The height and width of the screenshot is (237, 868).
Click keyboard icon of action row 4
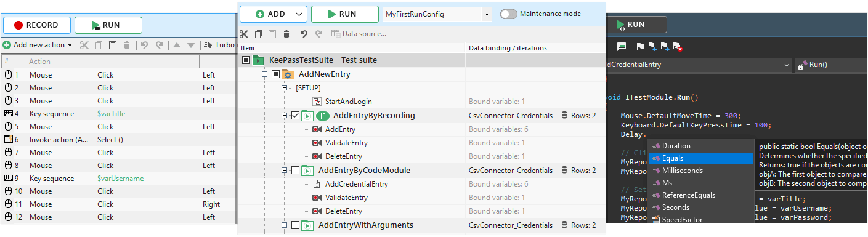8,114
